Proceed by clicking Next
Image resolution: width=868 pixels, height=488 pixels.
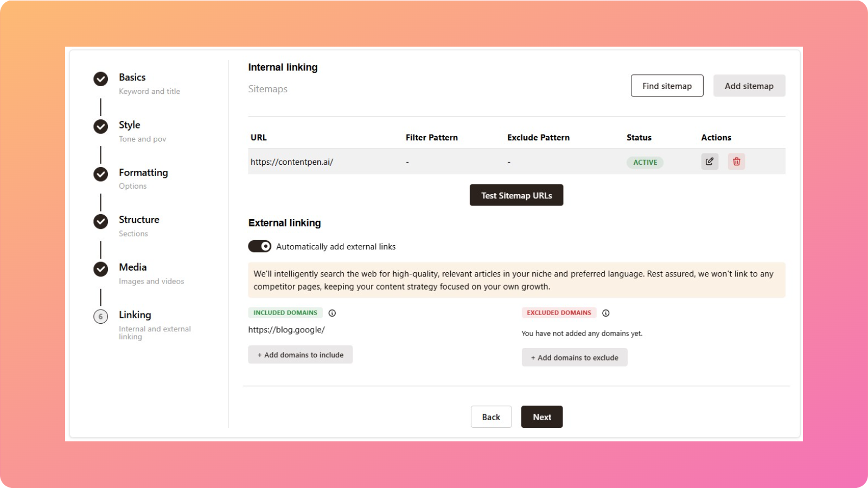(x=541, y=416)
